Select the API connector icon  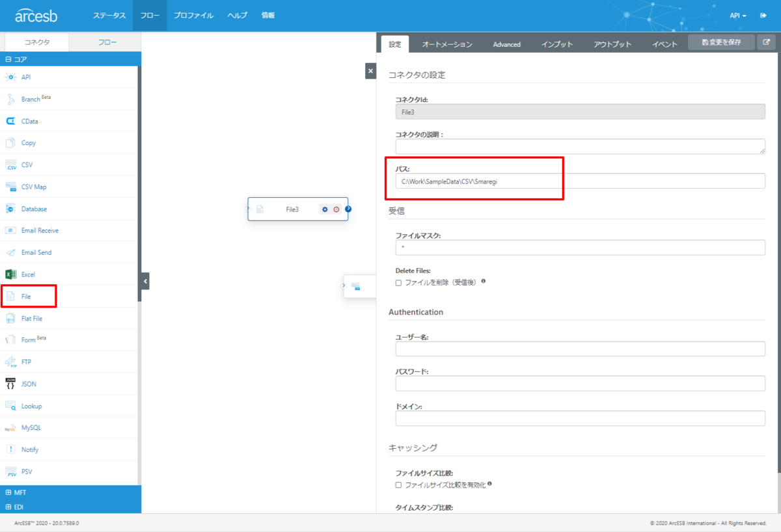click(10, 77)
